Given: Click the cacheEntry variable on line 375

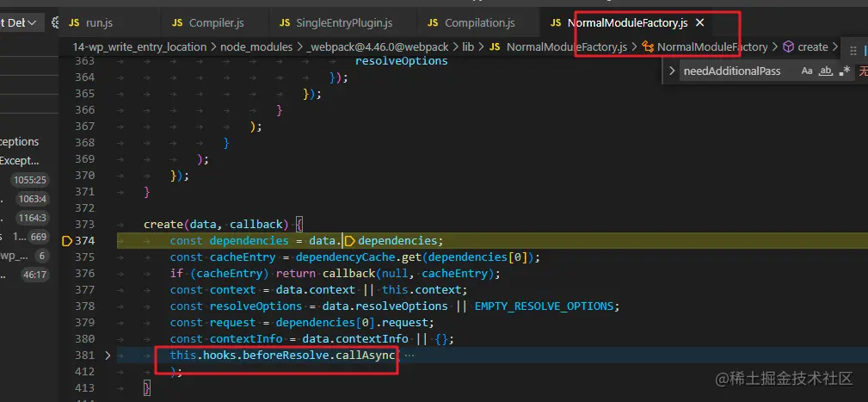Looking at the screenshot, I should pyautogui.click(x=243, y=257).
